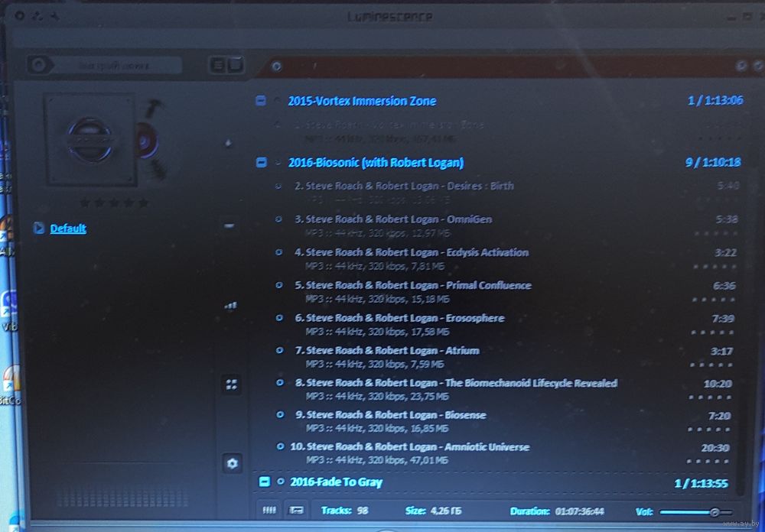
Task: Click the album cover art thumbnail
Action: pyautogui.click(x=90, y=139)
